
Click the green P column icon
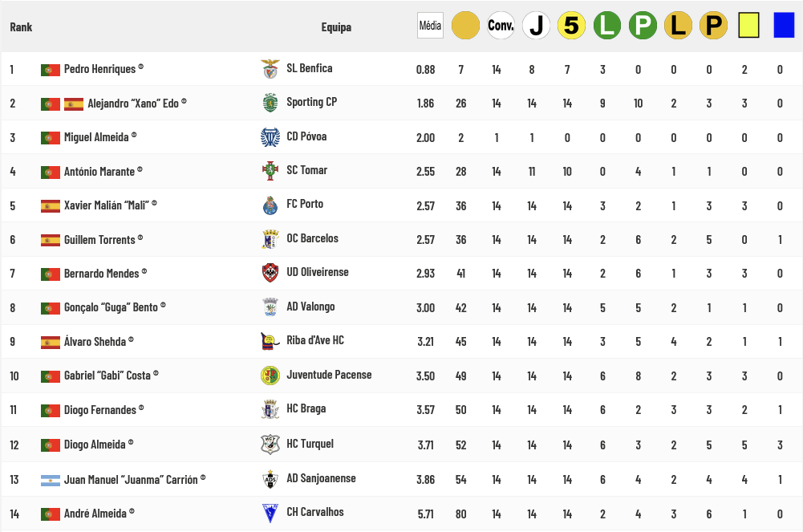click(643, 26)
